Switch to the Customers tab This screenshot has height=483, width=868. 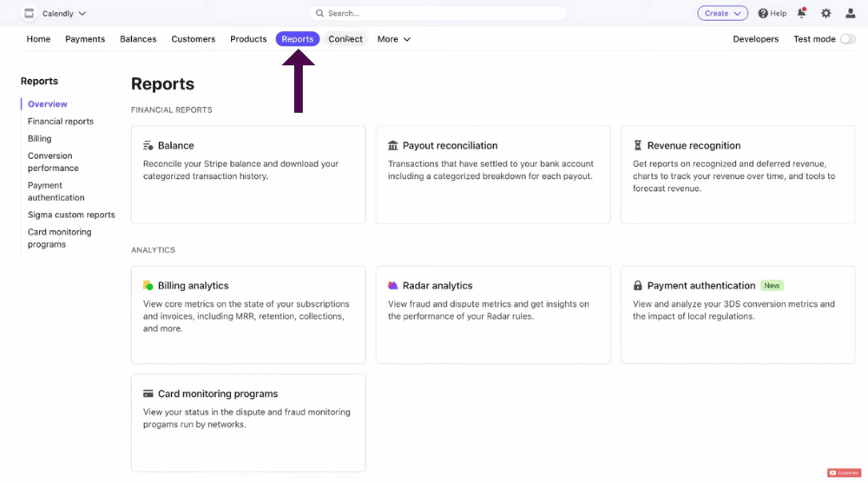(194, 39)
